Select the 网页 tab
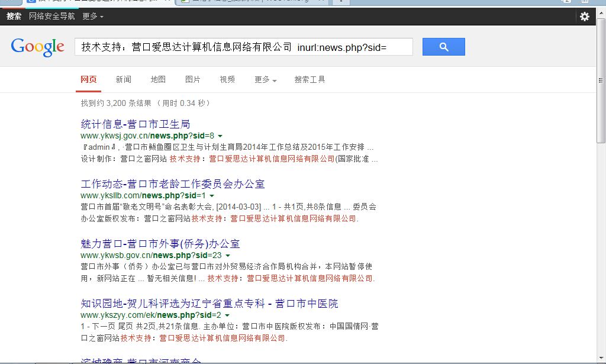The height and width of the screenshot is (364, 606). point(89,79)
